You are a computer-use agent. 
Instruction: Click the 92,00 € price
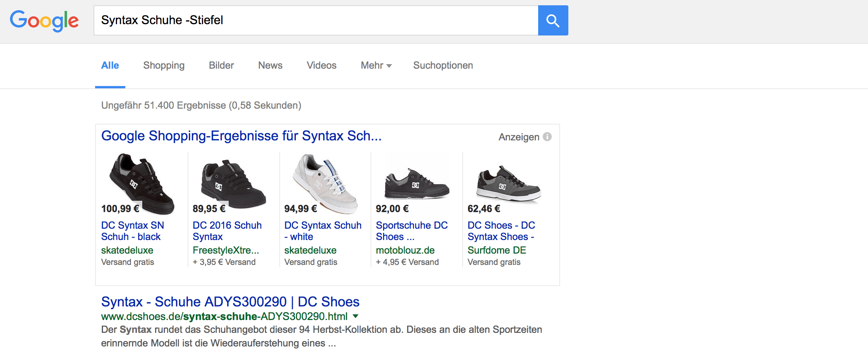click(x=392, y=209)
